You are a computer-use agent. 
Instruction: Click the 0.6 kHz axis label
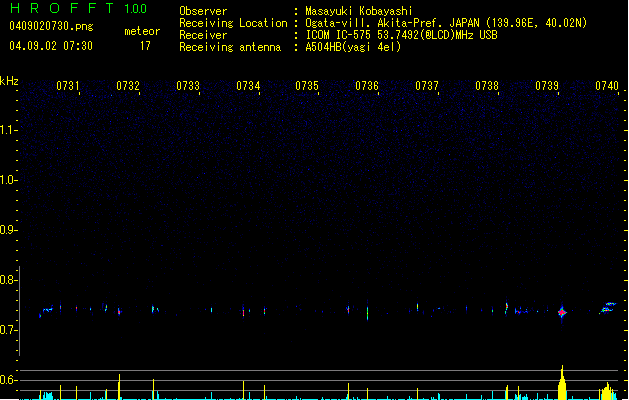[x=8, y=380]
